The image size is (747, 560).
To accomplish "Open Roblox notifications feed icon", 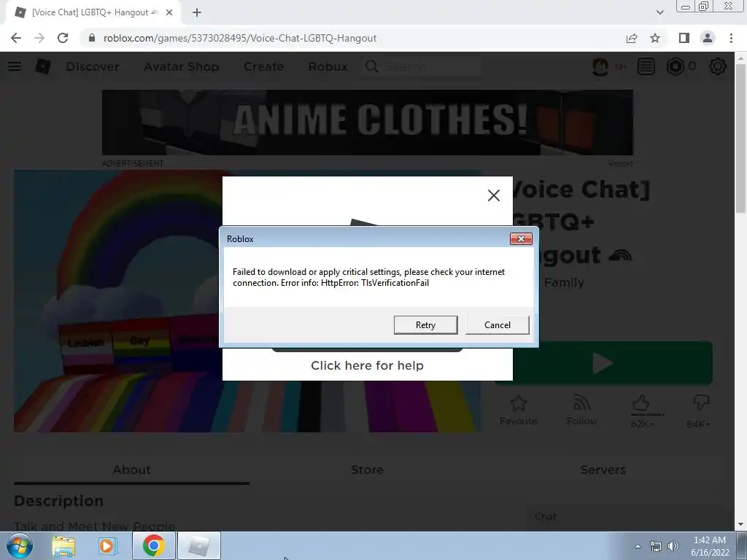I will pos(646,66).
